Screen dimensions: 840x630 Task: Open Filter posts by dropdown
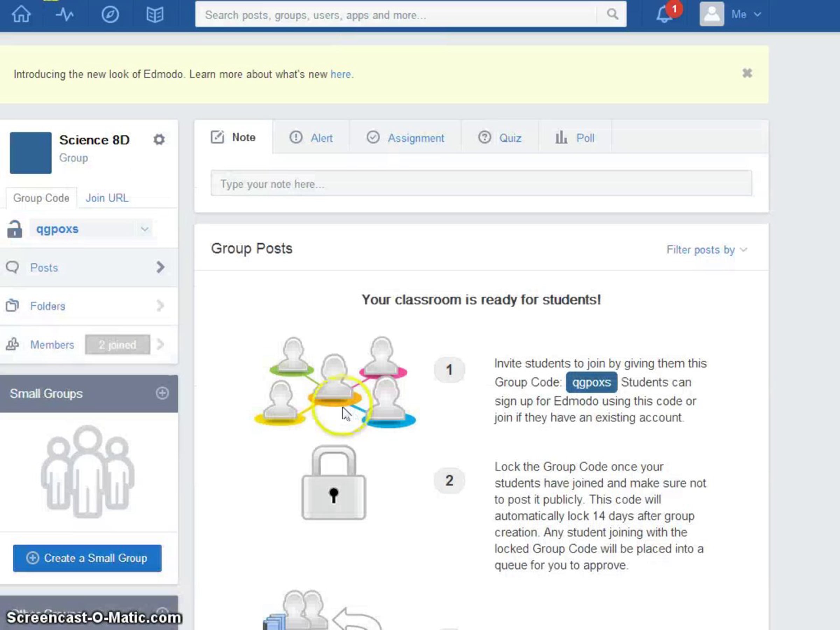(706, 250)
